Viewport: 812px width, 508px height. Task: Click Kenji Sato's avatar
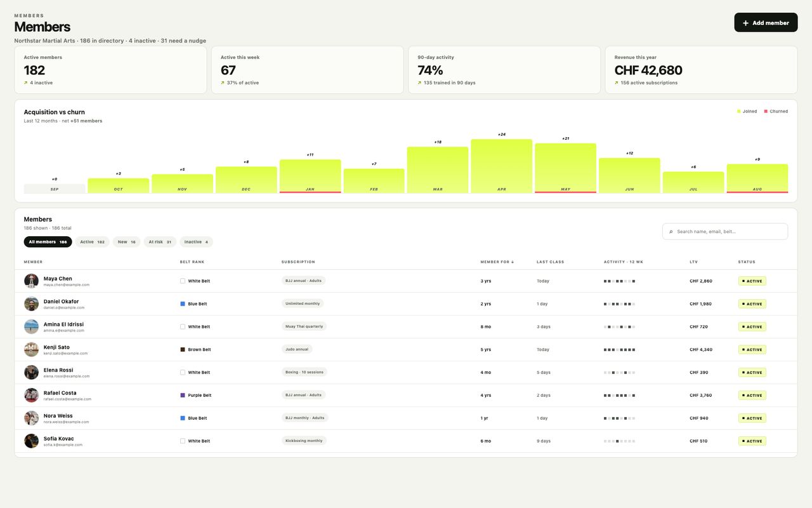31,349
